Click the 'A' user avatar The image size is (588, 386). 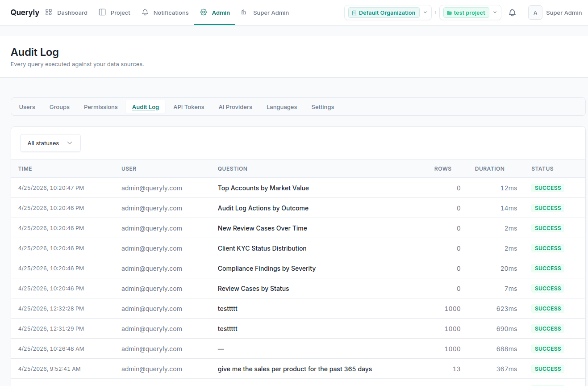535,12
